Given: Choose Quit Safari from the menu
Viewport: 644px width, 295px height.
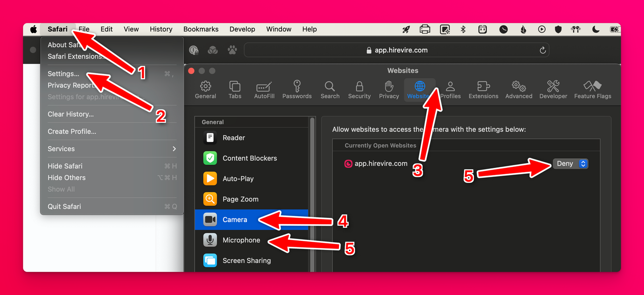Looking at the screenshot, I should (x=64, y=206).
